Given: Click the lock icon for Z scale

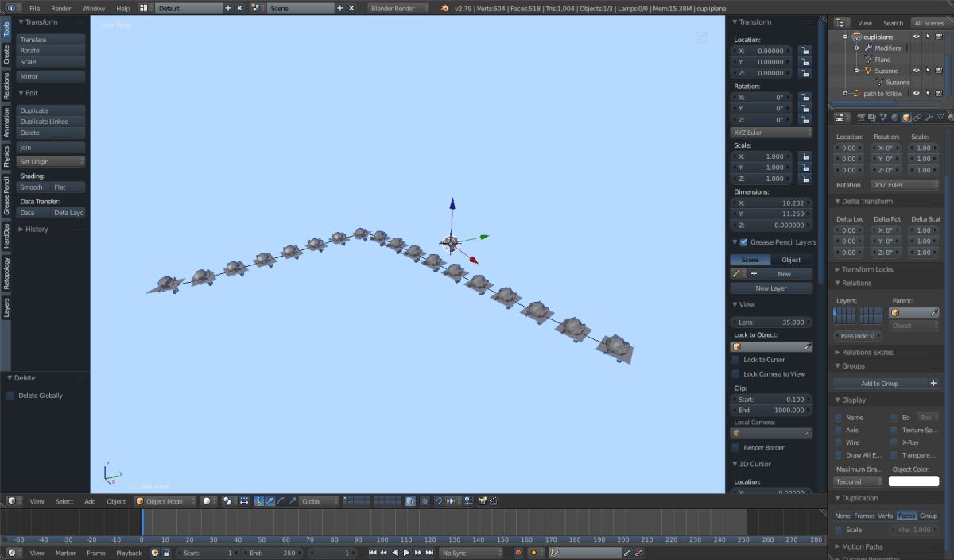Looking at the screenshot, I should click(805, 179).
